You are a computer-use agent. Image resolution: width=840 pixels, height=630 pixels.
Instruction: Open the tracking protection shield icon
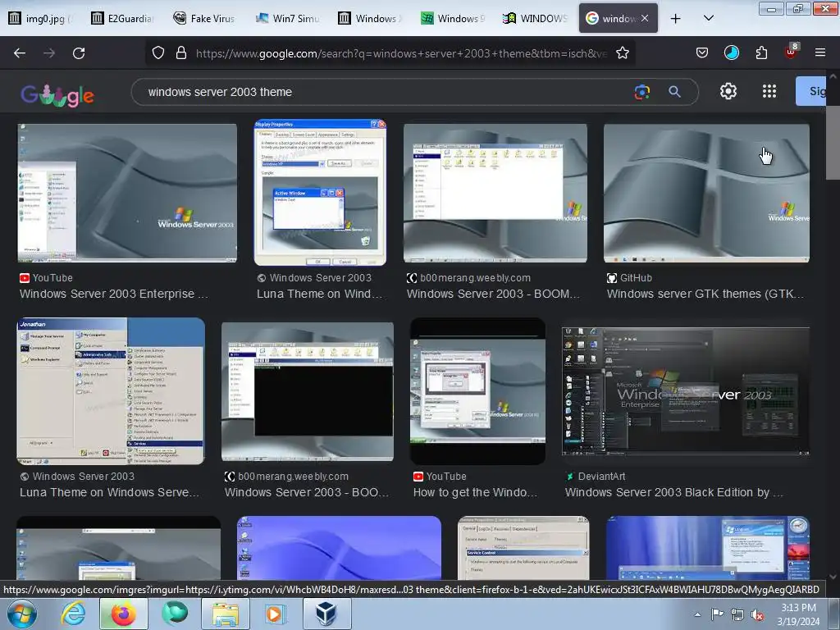158,53
